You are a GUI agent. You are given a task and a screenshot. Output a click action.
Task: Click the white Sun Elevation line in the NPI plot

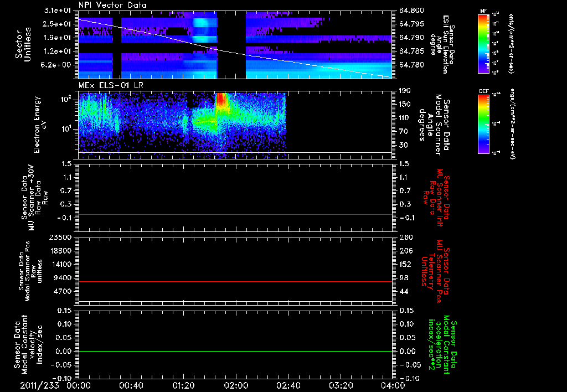(235, 49)
